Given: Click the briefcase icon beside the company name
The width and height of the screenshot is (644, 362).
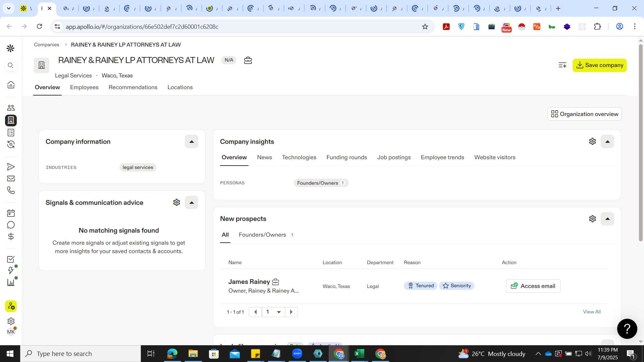Looking at the screenshot, I should (248, 60).
